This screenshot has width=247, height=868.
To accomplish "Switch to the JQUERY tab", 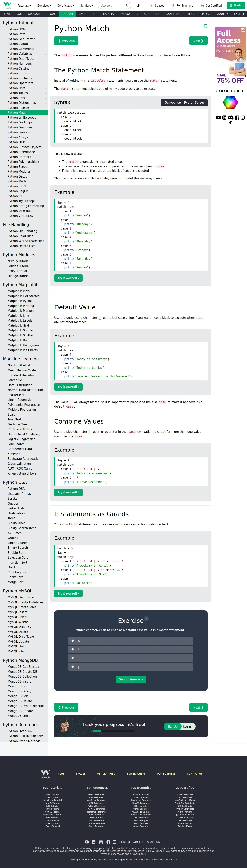I will pos(222,14).
